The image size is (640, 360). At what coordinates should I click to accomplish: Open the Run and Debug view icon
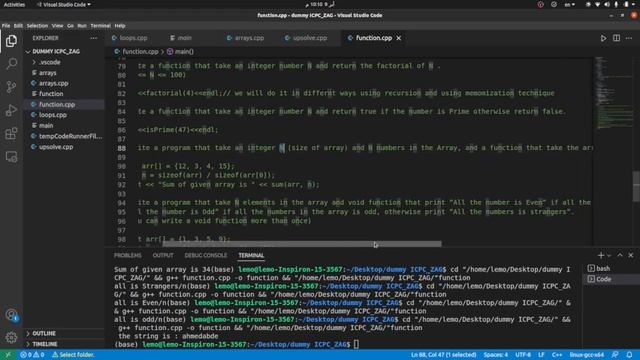tap(11, 110)
